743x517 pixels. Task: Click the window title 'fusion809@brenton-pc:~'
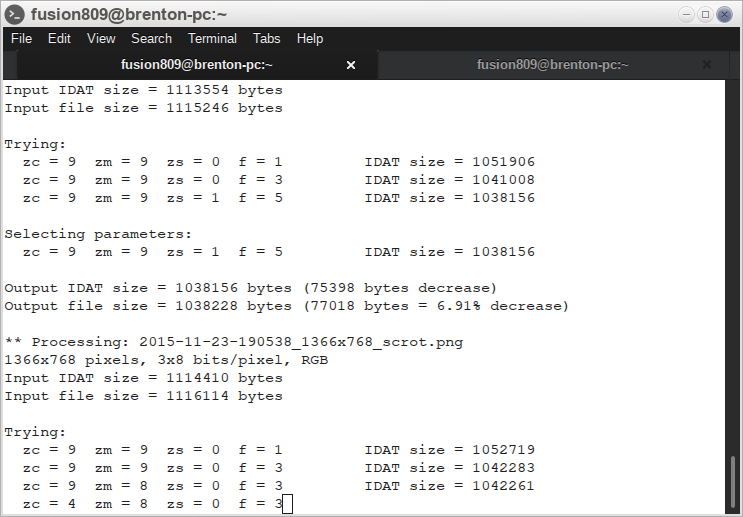coord(129,15)
